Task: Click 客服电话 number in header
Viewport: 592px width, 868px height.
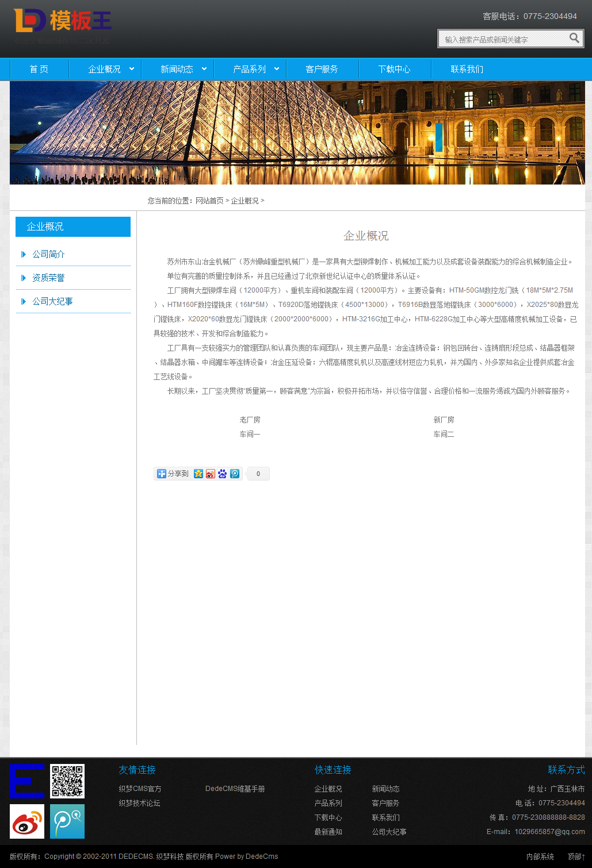Action: click(550, 16)
